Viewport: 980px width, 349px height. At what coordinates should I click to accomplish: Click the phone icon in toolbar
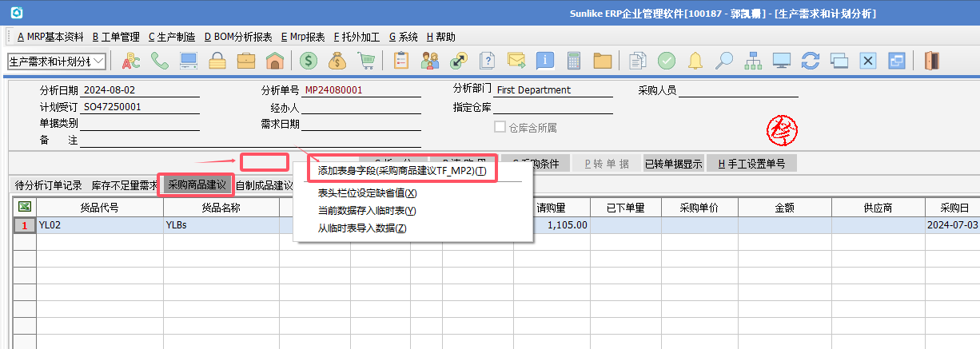point(160,61)
